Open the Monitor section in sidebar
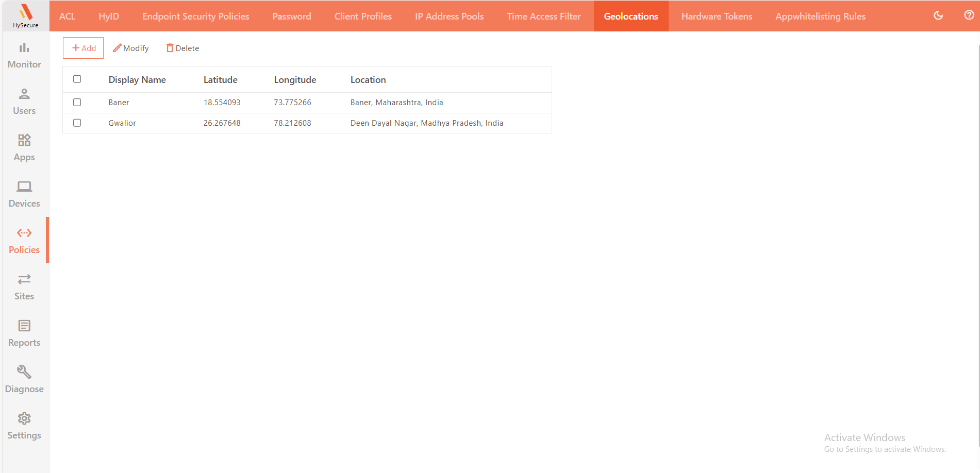Image resolution: width=980 pixels, height=473 pixels. [x=24, y=55]
